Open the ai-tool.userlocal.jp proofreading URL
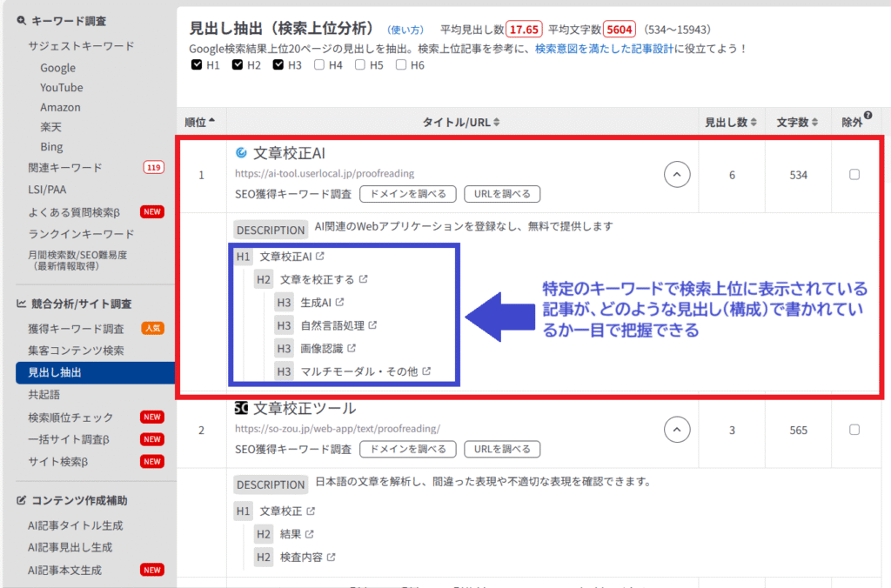Viewport: 891px width, 588px height. click(325, 173)
